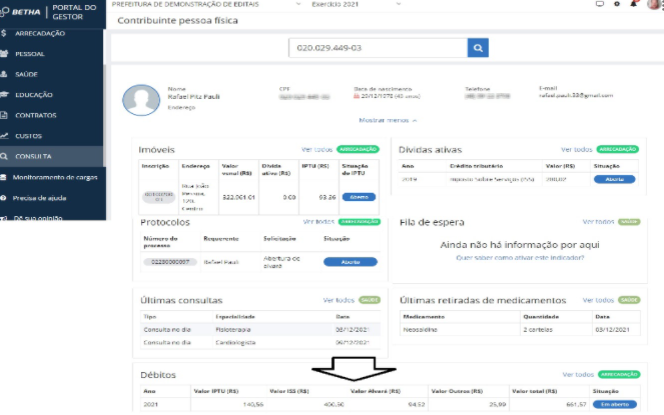
Task: Click the Pessoal people icon
Action: pyautogui.click(x=7, y=54)
